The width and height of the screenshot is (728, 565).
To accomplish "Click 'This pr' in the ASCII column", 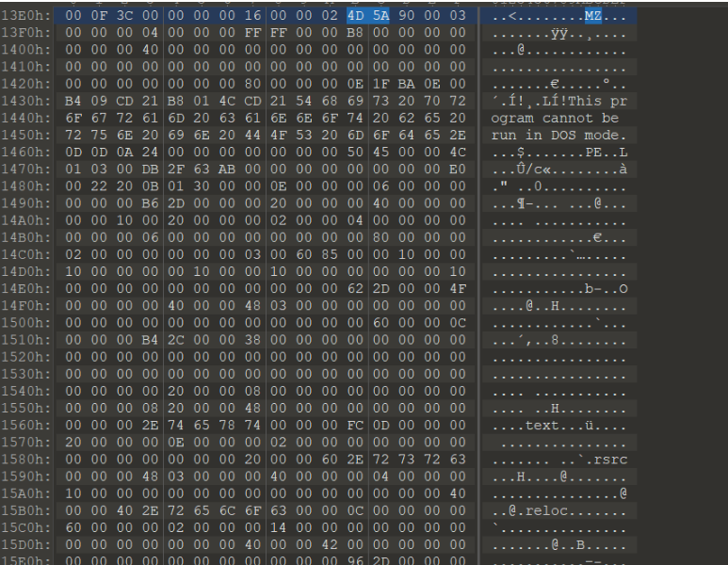I will [x=597, y=101].
